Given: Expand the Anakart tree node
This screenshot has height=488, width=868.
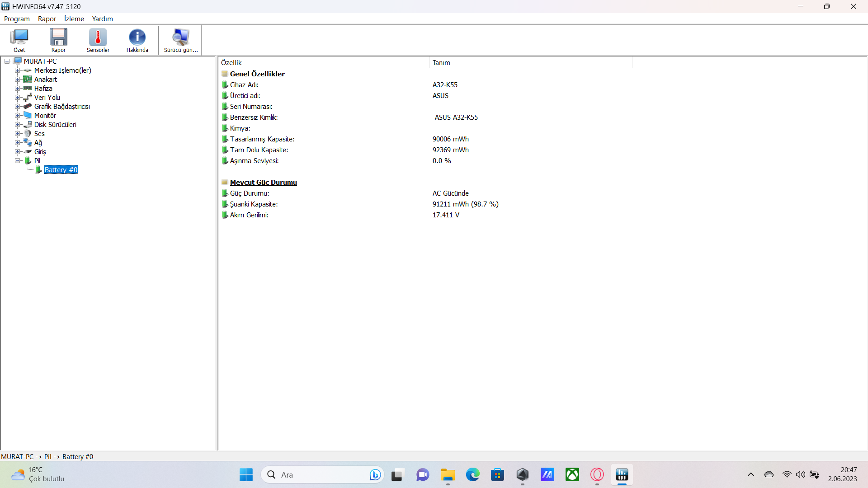Looking at the screenshot, I should coord(17,80).
